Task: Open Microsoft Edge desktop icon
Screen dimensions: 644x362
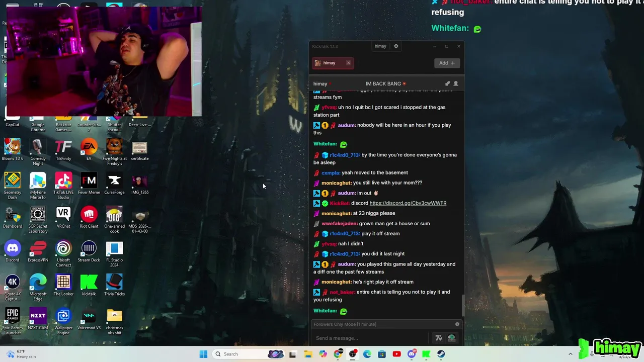Action: pos(38,287)
